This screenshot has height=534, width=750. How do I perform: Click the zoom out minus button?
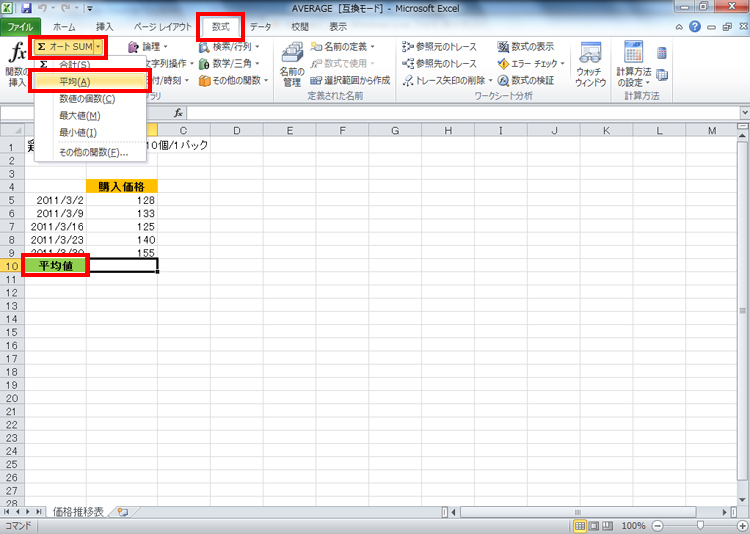(658, 526)
